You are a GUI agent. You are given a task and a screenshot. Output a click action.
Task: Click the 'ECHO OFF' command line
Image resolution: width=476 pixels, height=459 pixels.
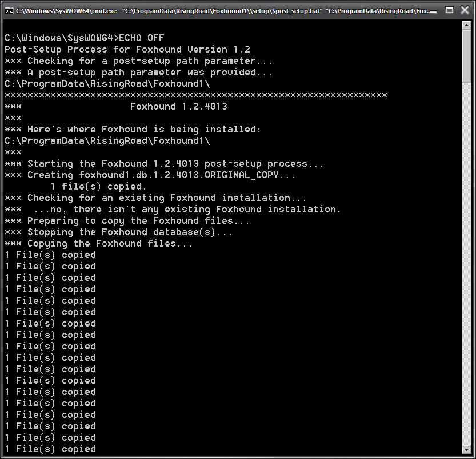[85, 38]
